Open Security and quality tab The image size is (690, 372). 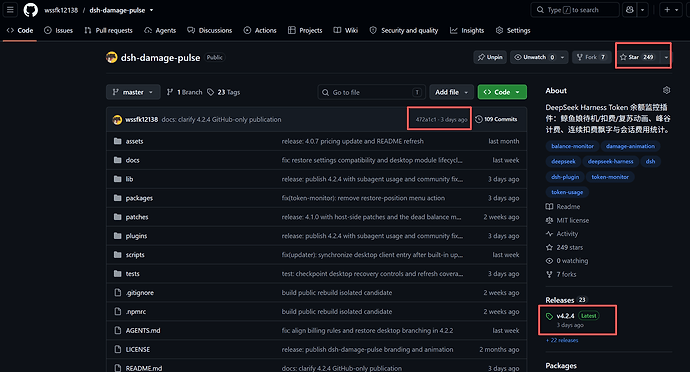(404, 30)
